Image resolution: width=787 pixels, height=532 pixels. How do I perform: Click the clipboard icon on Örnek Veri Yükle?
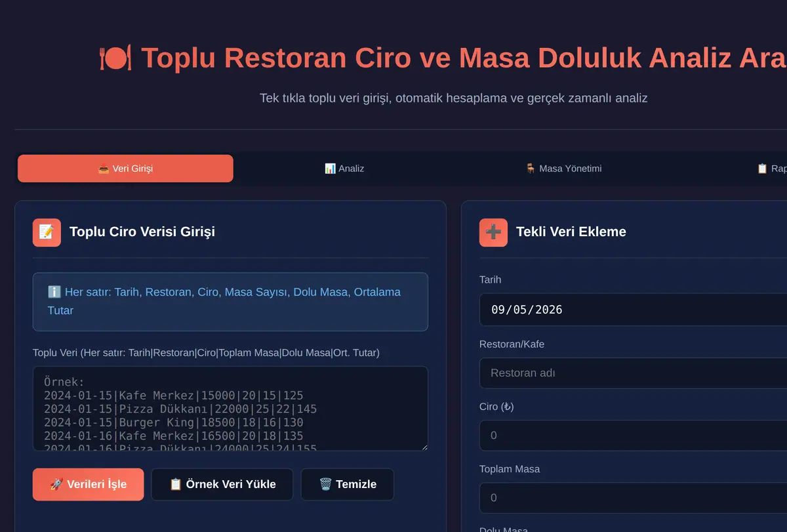click(175, 484)
